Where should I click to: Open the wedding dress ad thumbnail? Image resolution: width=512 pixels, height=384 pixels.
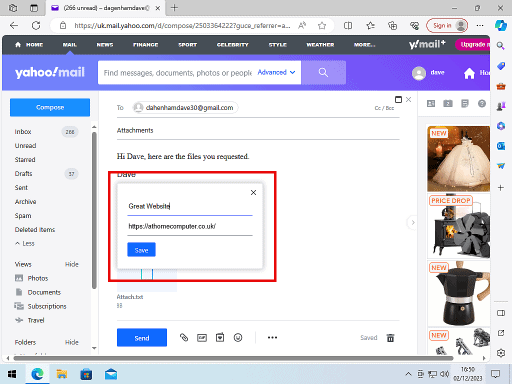coord(459,158)
